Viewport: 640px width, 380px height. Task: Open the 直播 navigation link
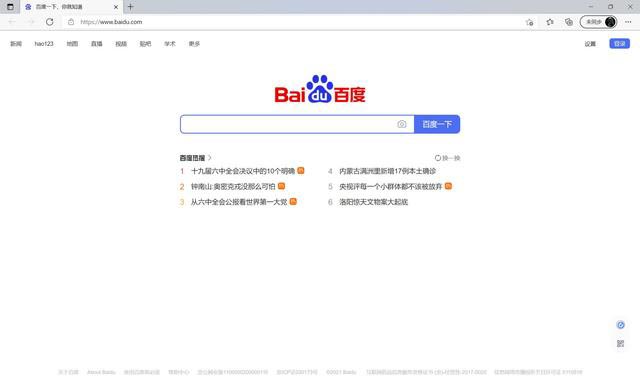pos(97,44)
